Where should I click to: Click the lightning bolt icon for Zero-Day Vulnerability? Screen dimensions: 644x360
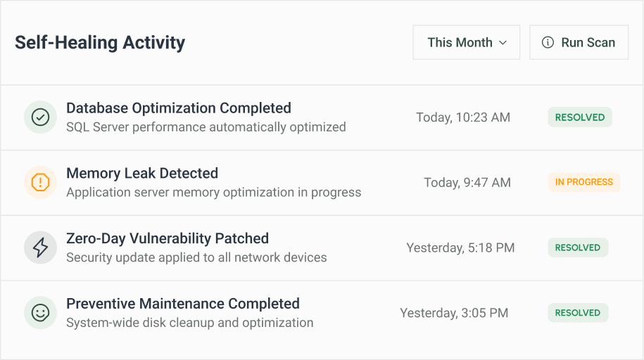click(40, 247)
